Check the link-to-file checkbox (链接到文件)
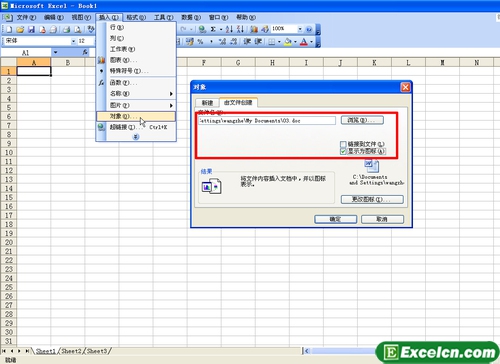Image resolution: width=500 pixels, height=364 pixels. [343, 144]
